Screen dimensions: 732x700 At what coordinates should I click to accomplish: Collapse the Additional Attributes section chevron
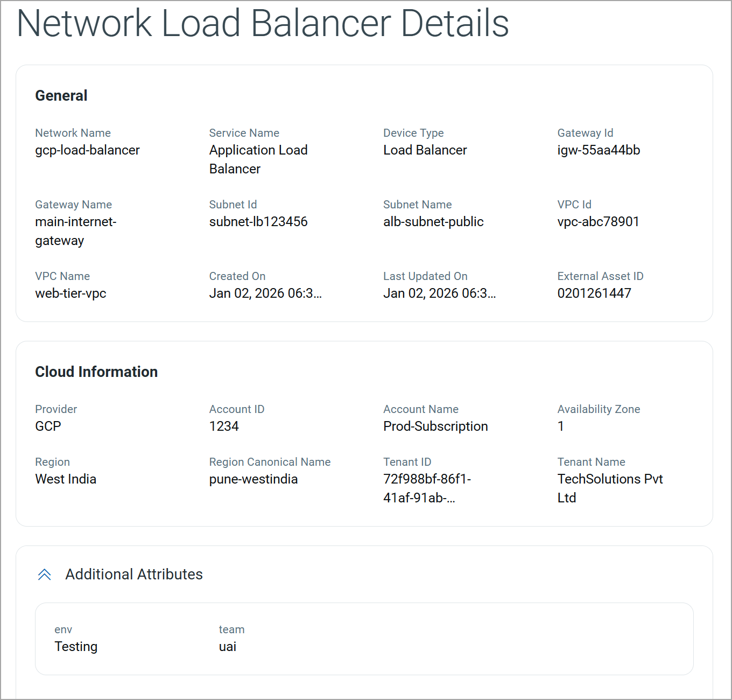pos(45,575)
